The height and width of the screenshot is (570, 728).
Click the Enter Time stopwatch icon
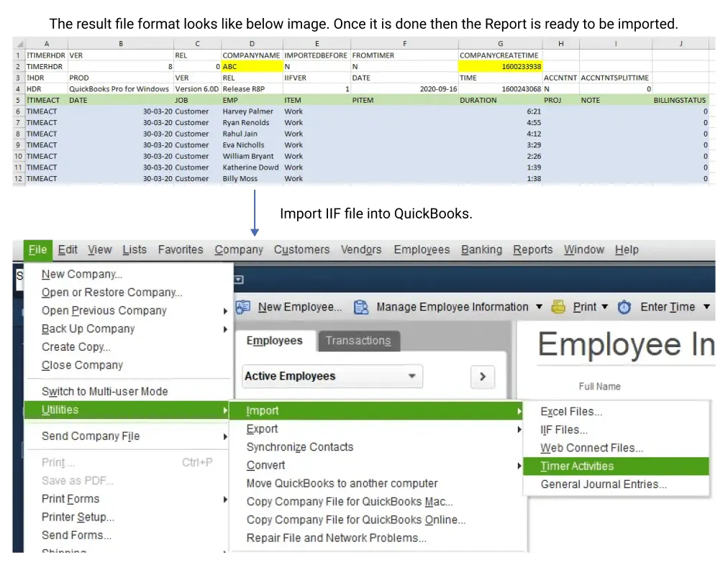coord(624,307)
